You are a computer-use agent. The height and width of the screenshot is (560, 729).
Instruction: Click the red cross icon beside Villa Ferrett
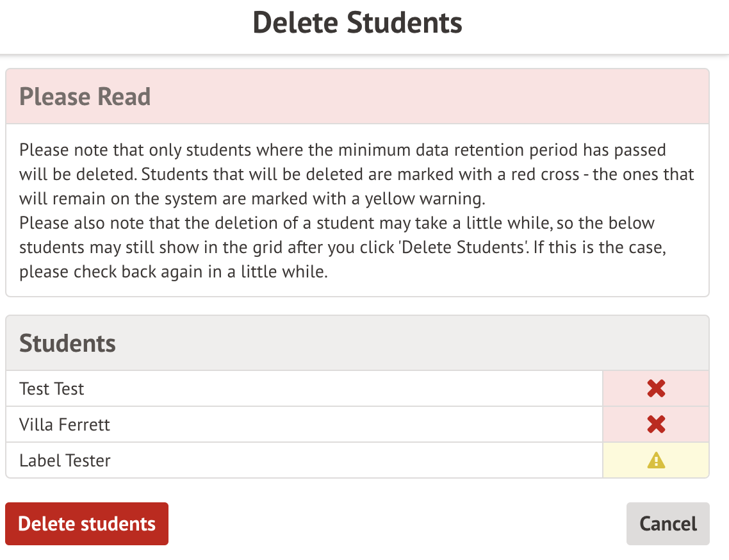(656, 424)
